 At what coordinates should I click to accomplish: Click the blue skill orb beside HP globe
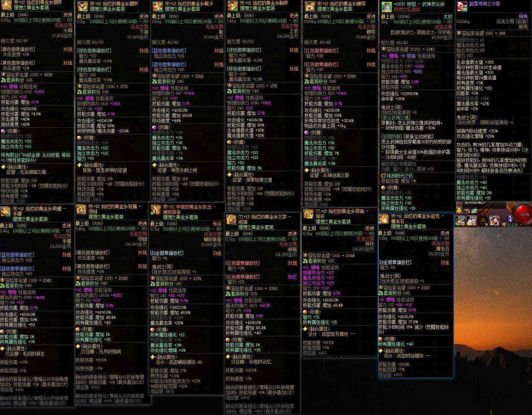point(510,218)
